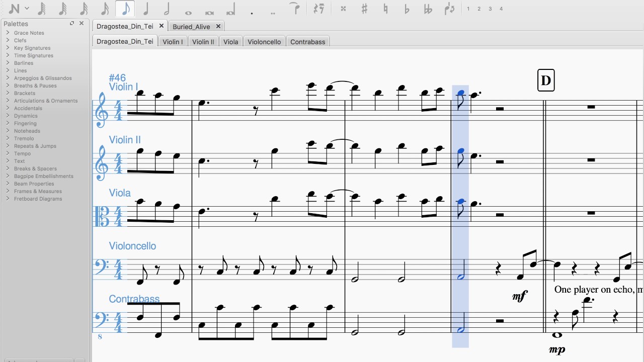This screenshot has height=362, width=644.
Task: Select the double whole note duration
Action: coord(209,13)
